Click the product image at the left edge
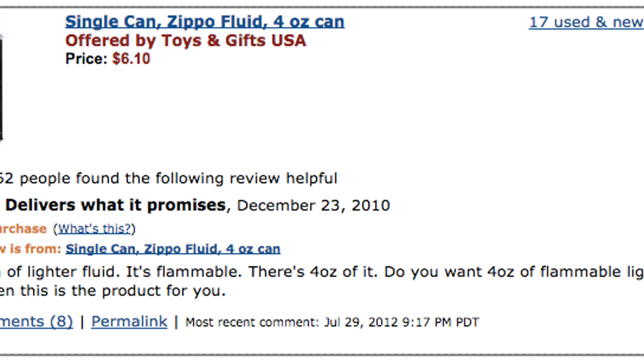 (2, 86)
